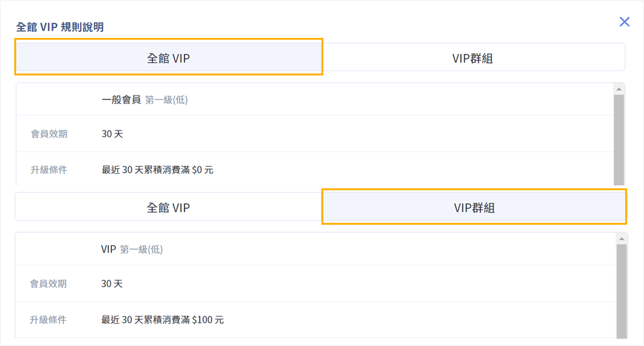Click the top scrollbar up arrow

pyautogui.click(x=620, y=88)
